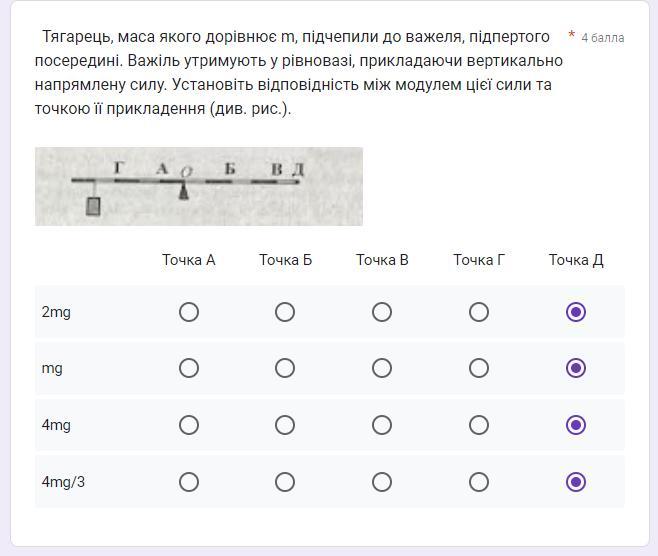Viewport: 658px width, 556px height.
Task: Mark Точка Б for the 4mg row
Action: tap(285, 425)
